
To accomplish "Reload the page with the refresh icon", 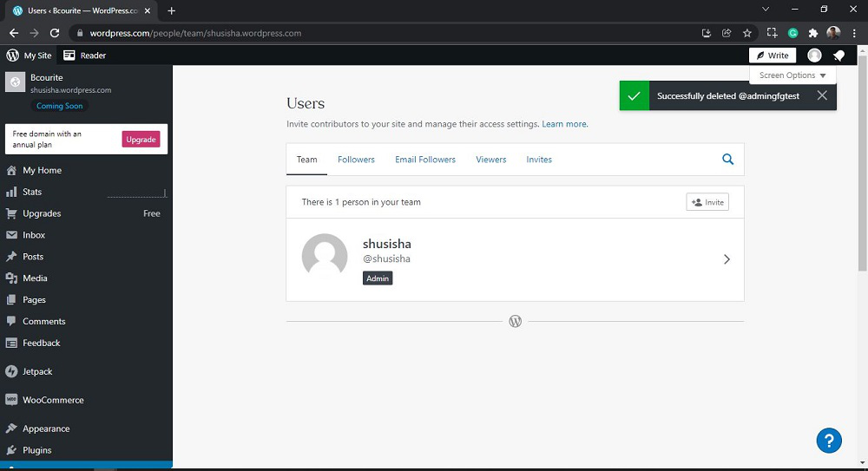I will (54, 33).
